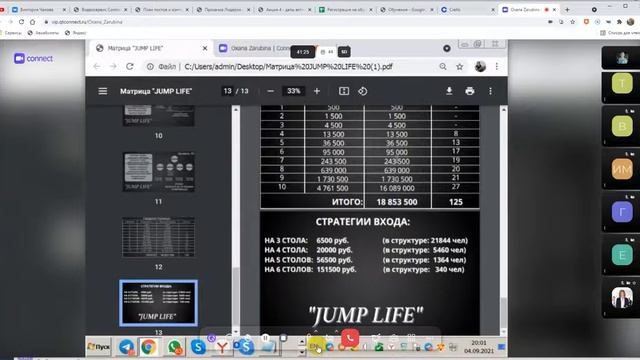Rotate the PDF counterclockwise
Viewport: 640px width, 360px height.
[362, 91]
